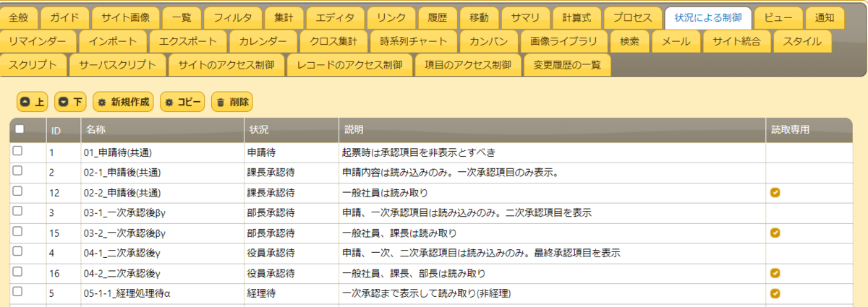
Task: Open the レコードのアクセス制御 tab
Action: tap(349, 65)
